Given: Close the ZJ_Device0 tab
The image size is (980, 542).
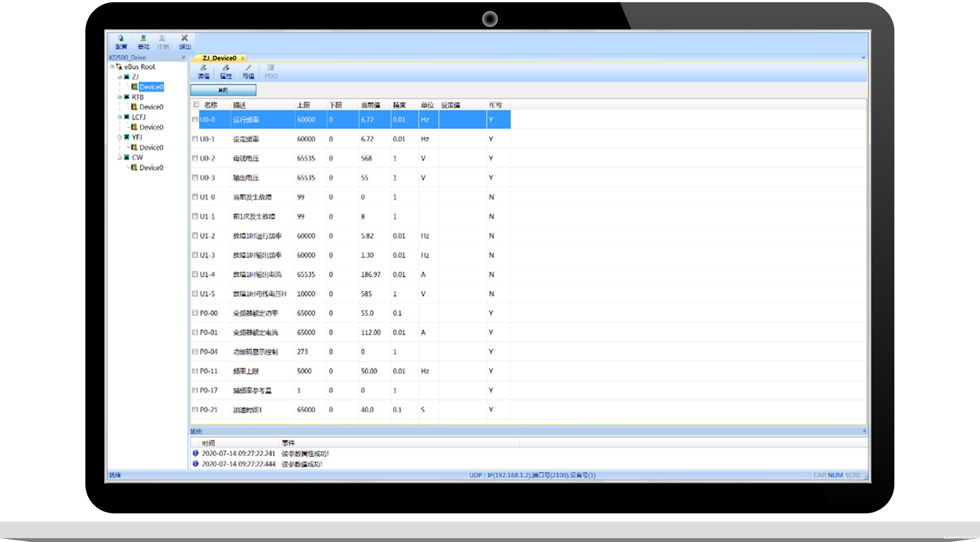Looking at the screenshot, I should (243, 58).
